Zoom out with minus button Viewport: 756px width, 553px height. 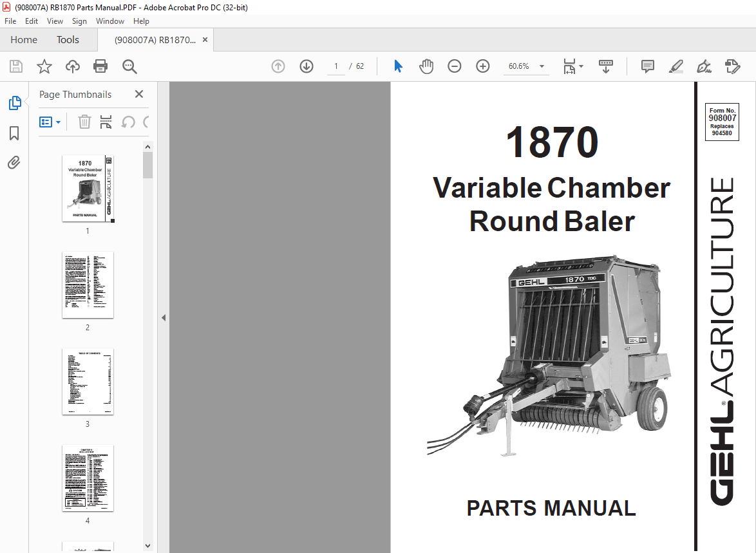click(x=454, y=66)
